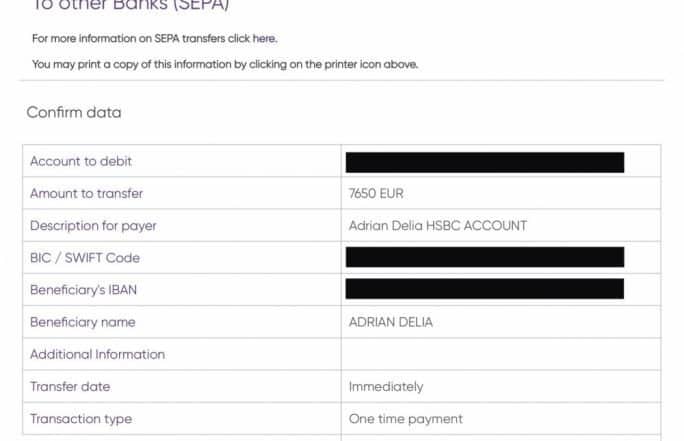
Task: Click the 'Description for payer' row label
Action: pyautogui.click(x=93, y=226)
